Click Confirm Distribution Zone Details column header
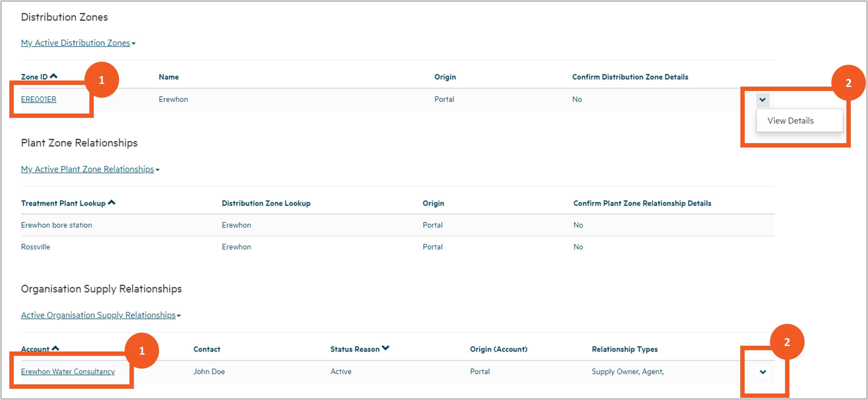 (x=630, y=77)
